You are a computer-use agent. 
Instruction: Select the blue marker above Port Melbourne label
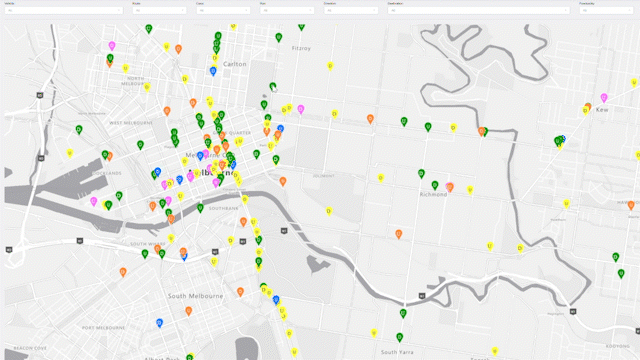(x=160, y=323)
